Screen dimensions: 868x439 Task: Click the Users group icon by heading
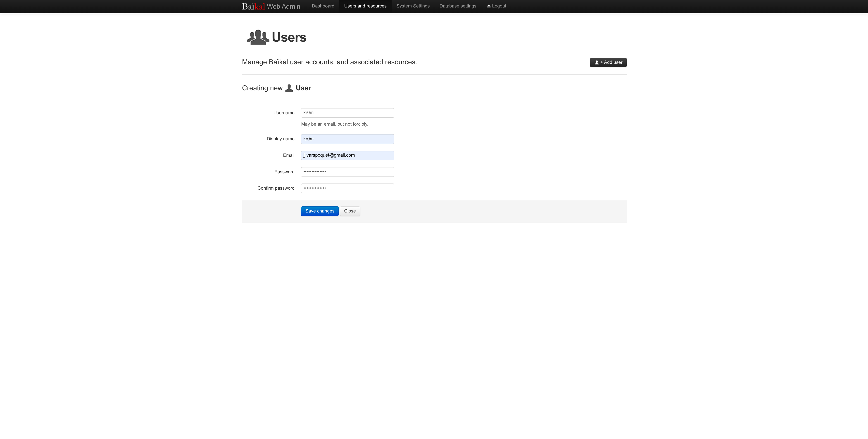click(x=258, y=37)
